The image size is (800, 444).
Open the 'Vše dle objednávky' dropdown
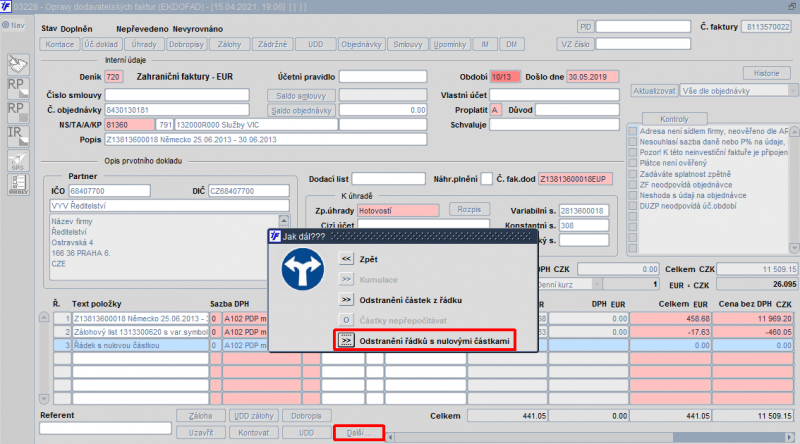[732, 91]
